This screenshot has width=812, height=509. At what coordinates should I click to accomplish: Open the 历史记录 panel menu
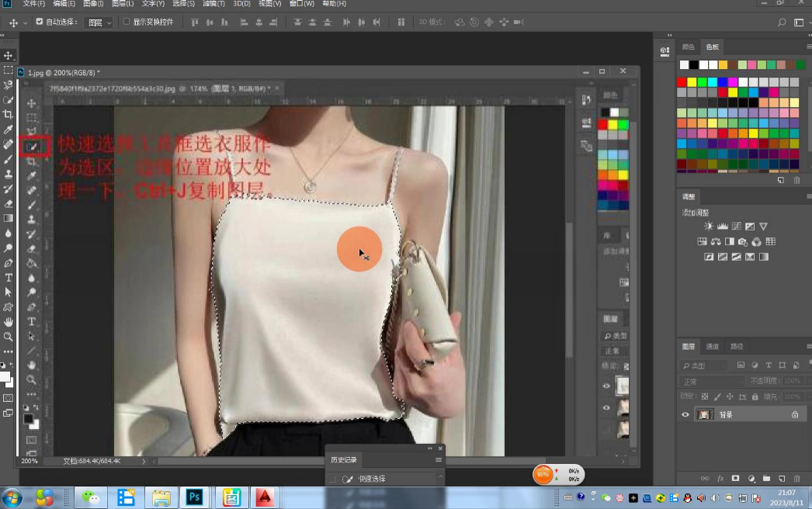pos(438,460)
